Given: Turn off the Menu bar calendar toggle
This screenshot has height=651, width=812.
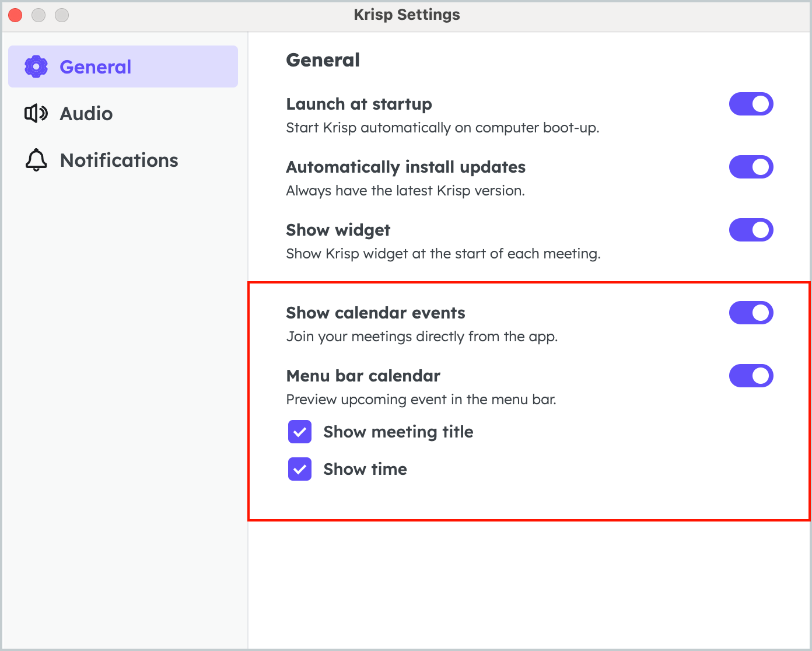Looking at the screenshot, I should point(751,376).
